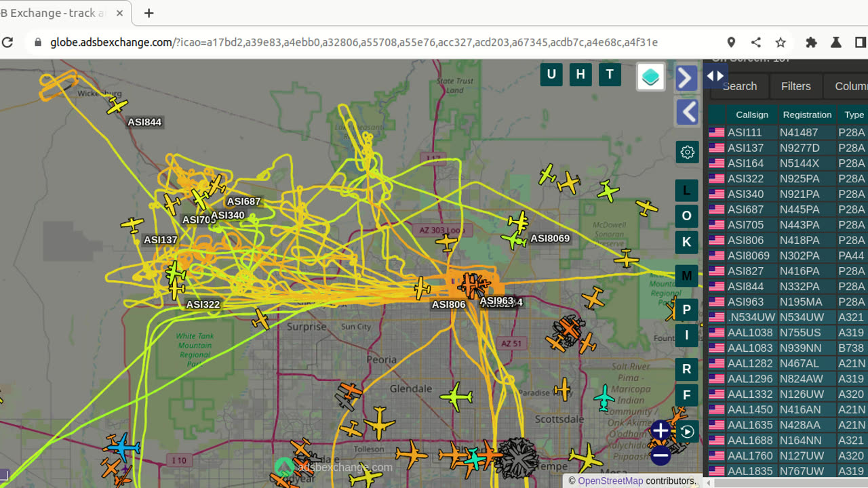Select aircraft row AAL1038
The image size is (868, 488).
tap(787, 333)
